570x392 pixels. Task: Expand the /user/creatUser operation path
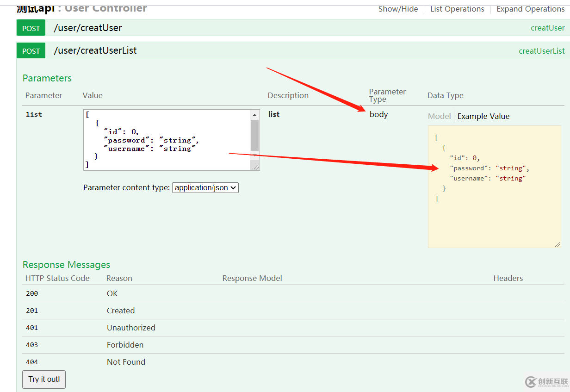point(88,28)
